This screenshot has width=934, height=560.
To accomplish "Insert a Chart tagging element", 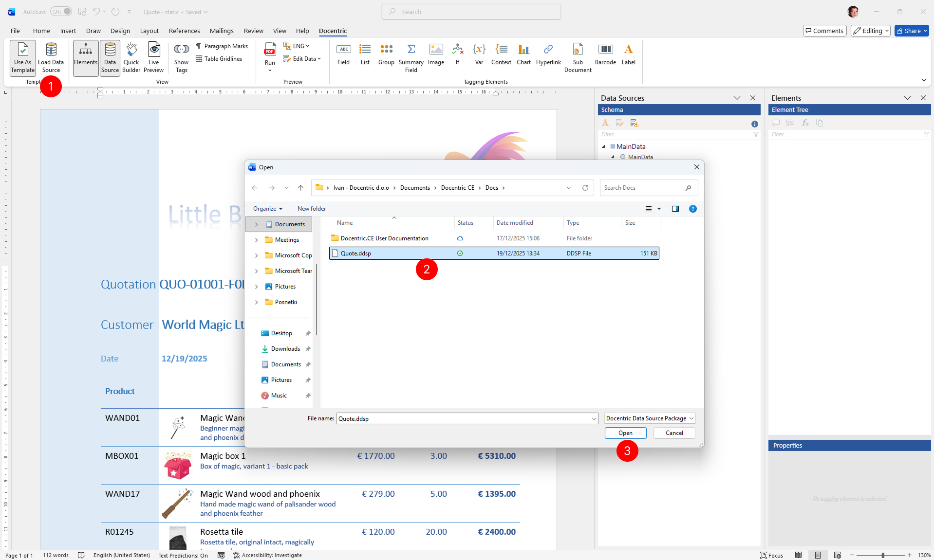I will tap(523, 54).
